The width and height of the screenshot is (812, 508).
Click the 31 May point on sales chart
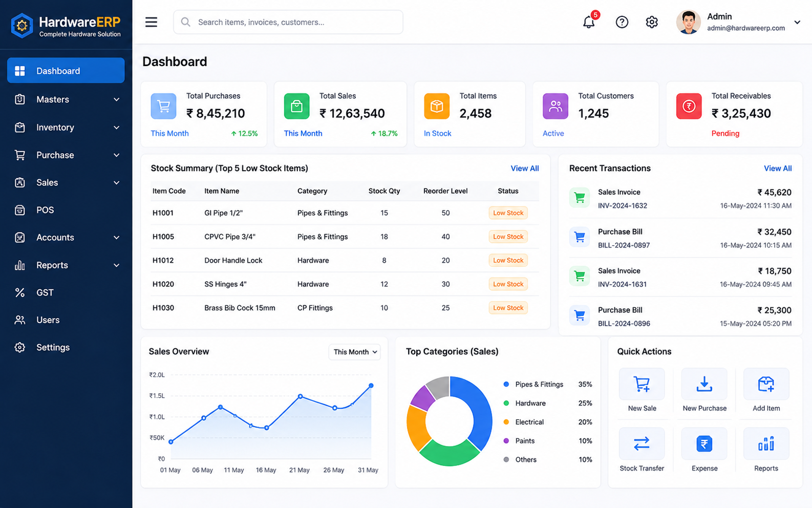[x=371, y=386]
